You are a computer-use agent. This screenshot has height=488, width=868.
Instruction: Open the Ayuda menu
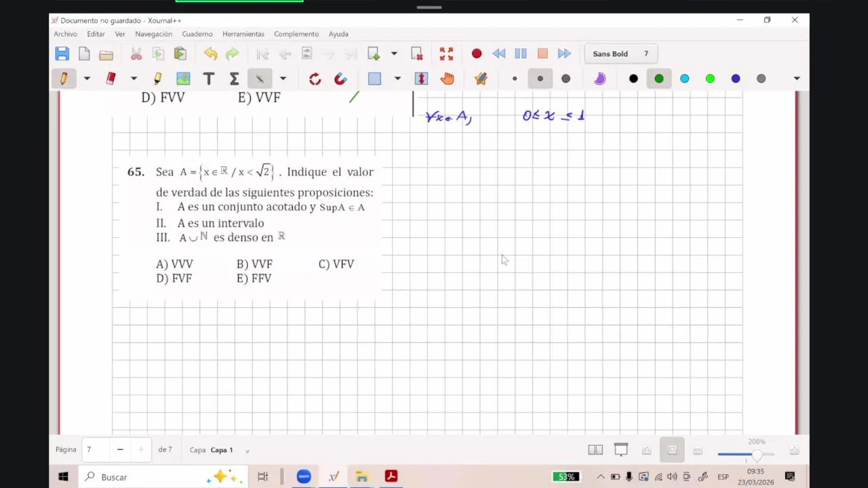point(338,34)
